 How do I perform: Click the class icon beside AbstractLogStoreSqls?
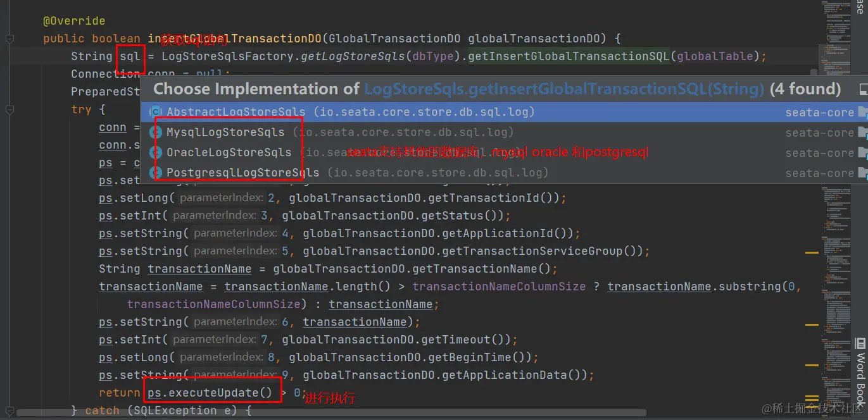coord(155,112)
